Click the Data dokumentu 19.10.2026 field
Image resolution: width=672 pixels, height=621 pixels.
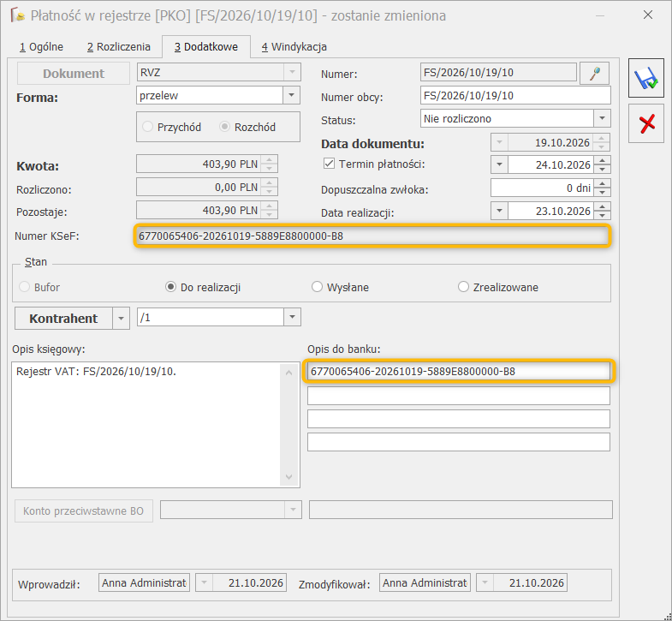pyautogui.click(x=550, y=142)
